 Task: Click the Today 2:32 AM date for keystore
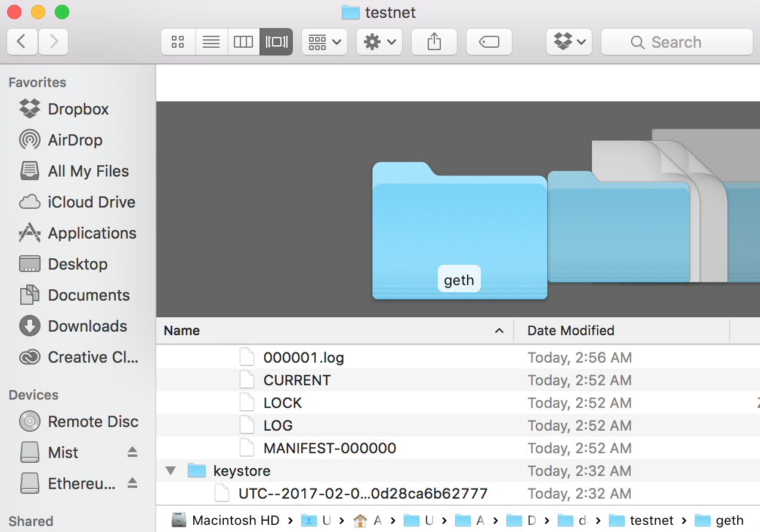580,471
